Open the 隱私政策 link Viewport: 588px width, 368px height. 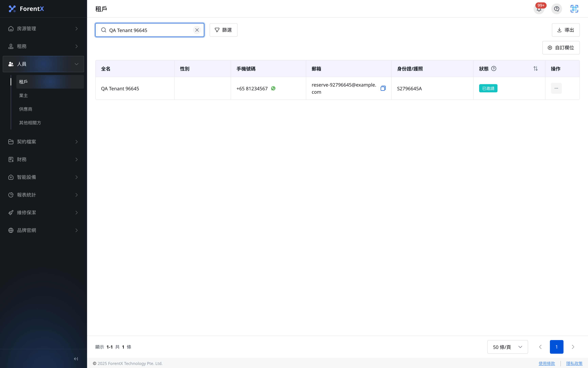pos(574,363)
